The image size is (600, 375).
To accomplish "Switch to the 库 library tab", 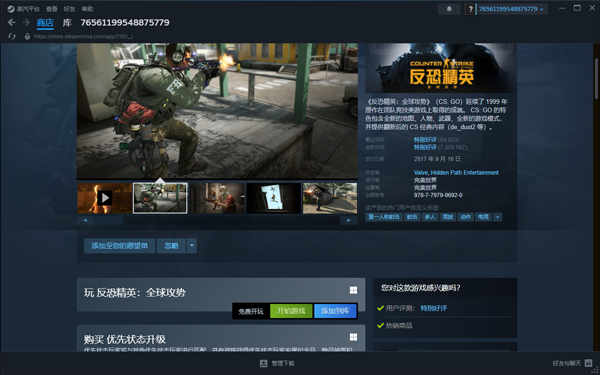I will pos(67,23).
